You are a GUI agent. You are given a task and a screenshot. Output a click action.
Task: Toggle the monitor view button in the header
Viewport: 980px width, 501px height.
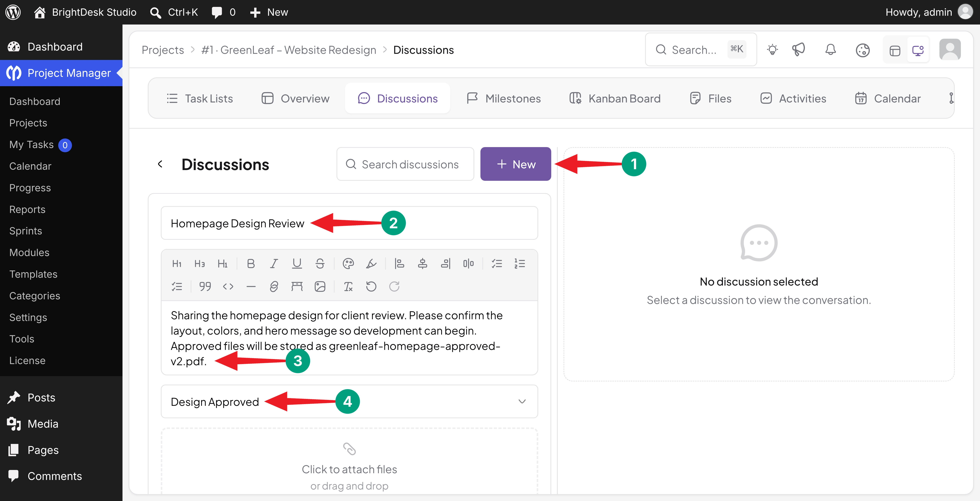click(x=918, y=50)
